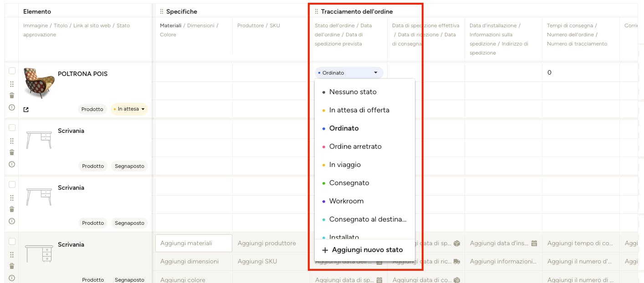Click the Segnaposto tag of first Scrivania
Viewport: 644px width, 283px height.
point(129,166)
